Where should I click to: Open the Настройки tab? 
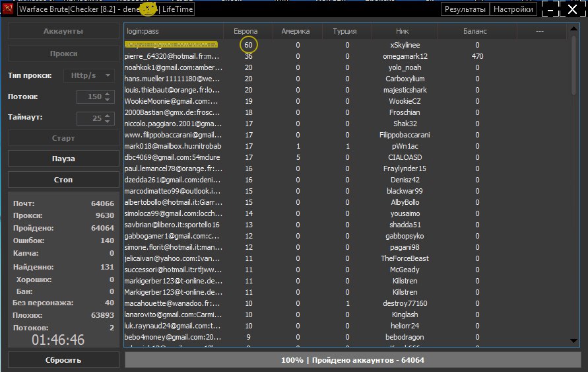click(513, 9)
